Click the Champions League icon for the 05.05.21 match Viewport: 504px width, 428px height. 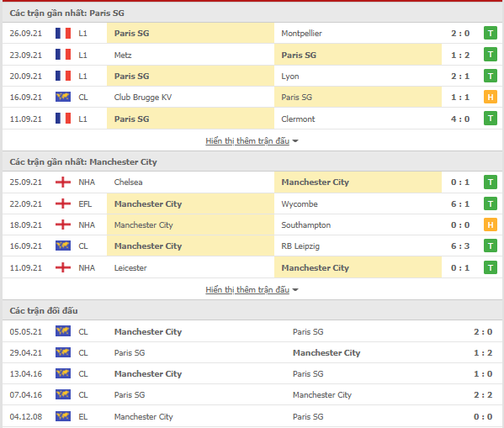click(x=63, y=331)
